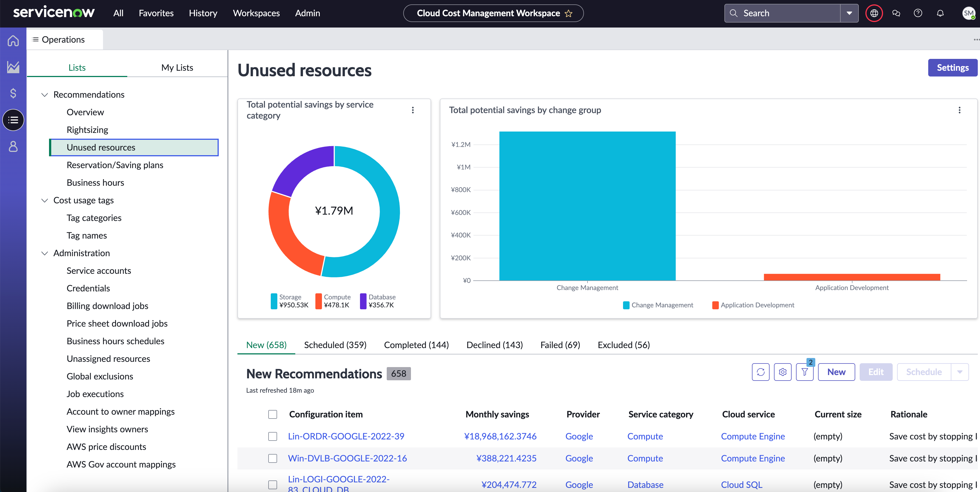The image size is (980, 492).
Task: Favorite the workspace with the star icon
Action: coord(569,14)
